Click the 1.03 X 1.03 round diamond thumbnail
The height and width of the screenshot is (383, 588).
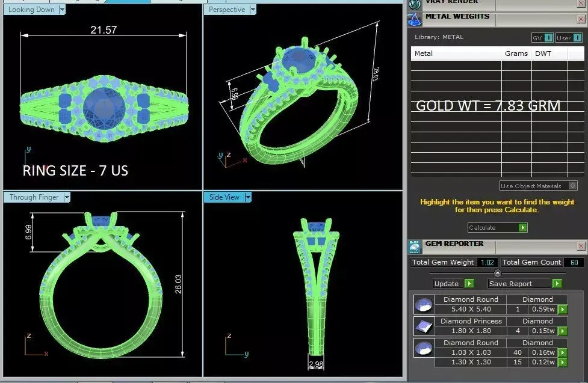coord(424,348)
